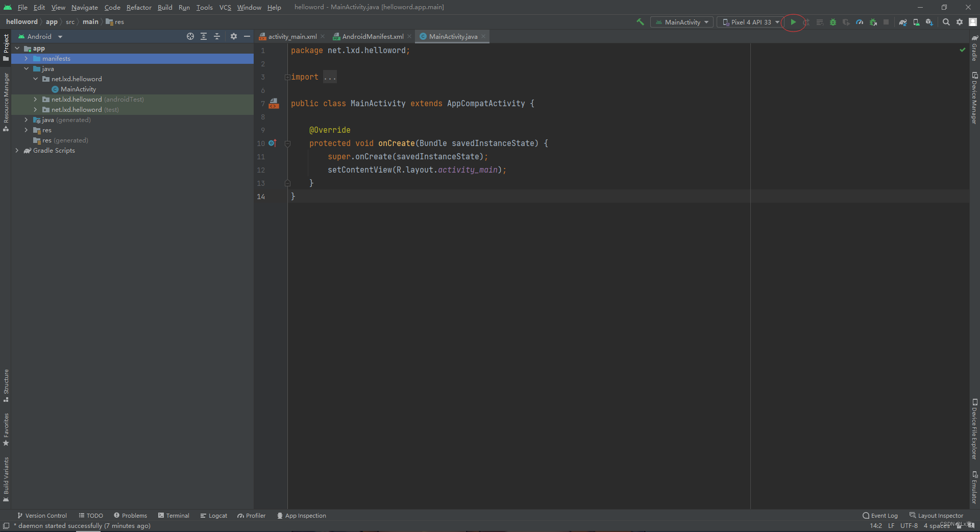Click the green inspection checkmark in editor

pyautogui.click(x=963, y=50)
